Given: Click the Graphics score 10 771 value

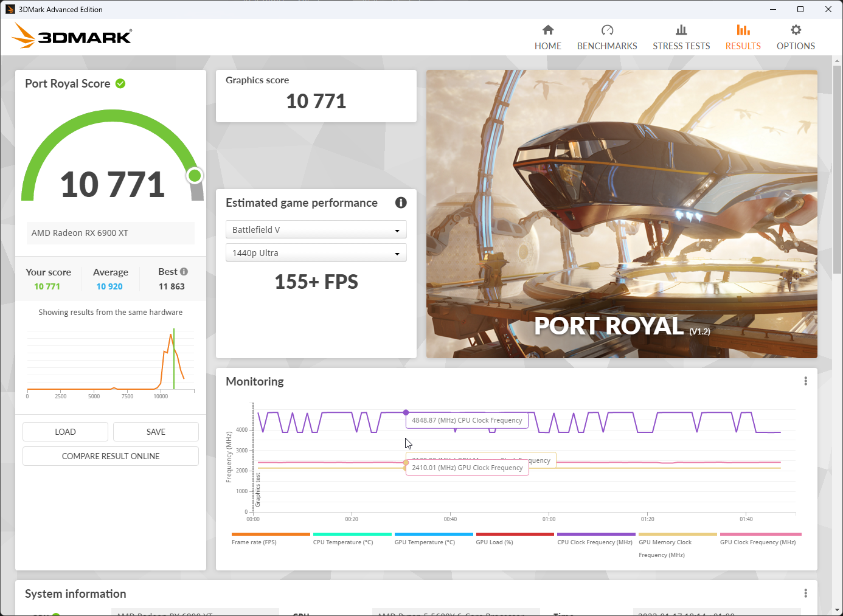Looking at the screenshot, I should point(316,101).
